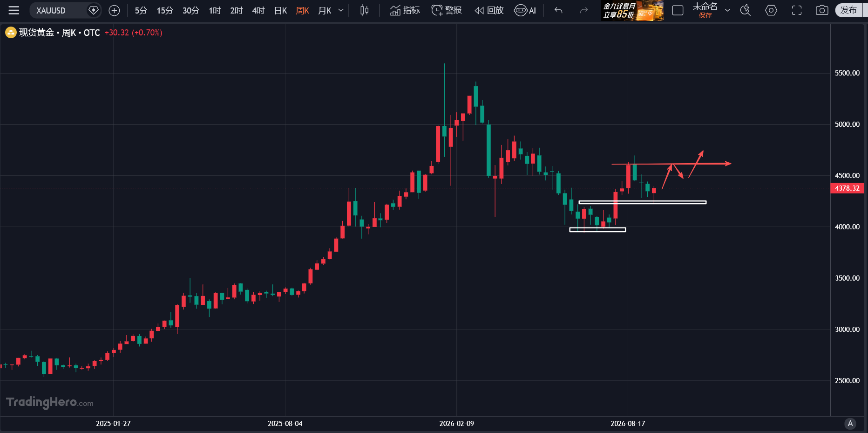Open the candlestick chart type selector
This screenshot has height=433, width=868.
pos(365,10)
